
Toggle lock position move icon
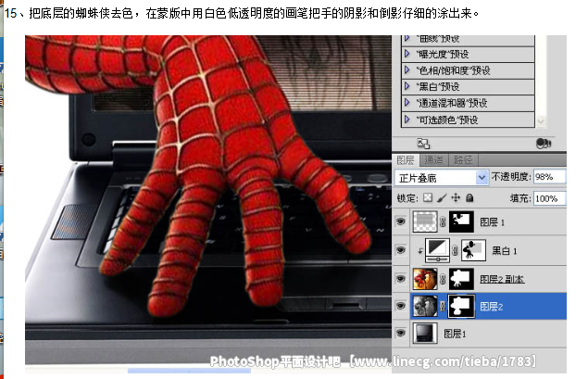[456, 197]
